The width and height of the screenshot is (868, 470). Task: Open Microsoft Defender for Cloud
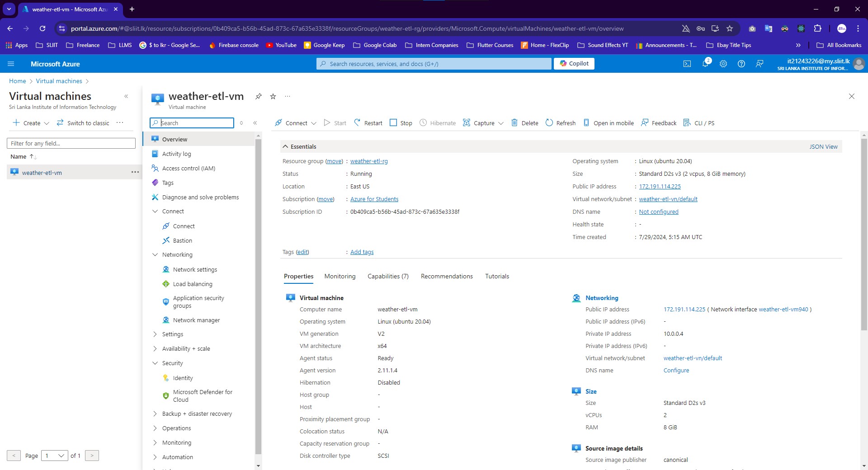pyautogui.click(x=203, y=396)
